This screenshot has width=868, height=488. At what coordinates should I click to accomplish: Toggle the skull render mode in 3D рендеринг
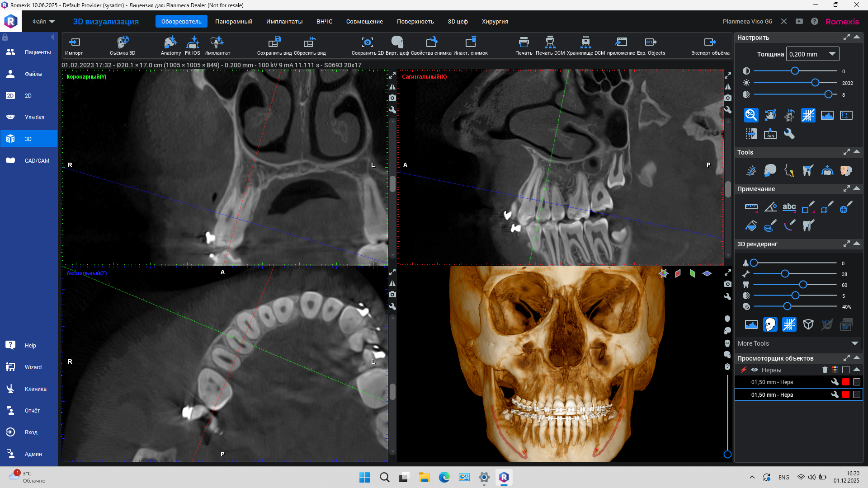click(770, 324)
